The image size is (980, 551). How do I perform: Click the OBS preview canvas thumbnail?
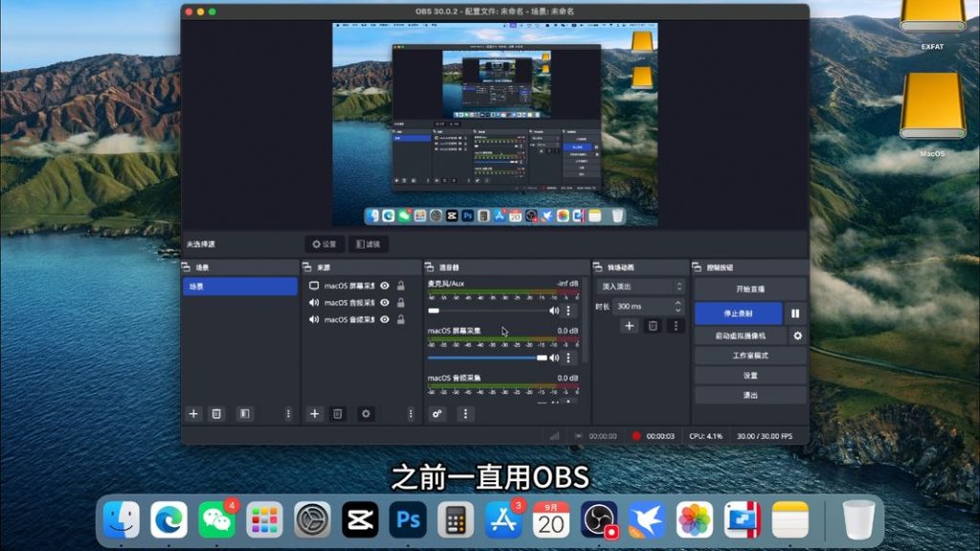pos(495,124)
